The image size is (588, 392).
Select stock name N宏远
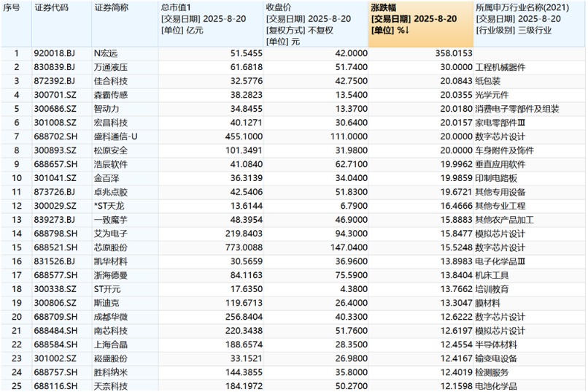106,53
